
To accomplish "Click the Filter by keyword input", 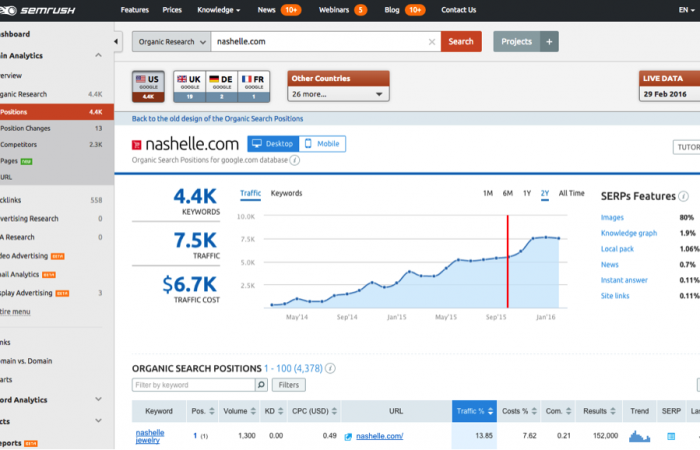I will tap(193, 385).
